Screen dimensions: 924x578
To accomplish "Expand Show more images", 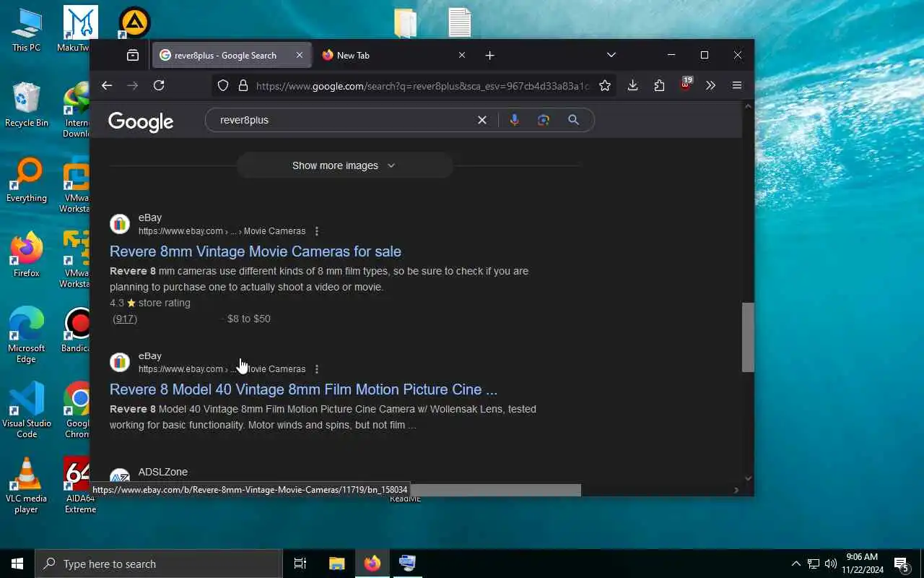I will [344, 165].
